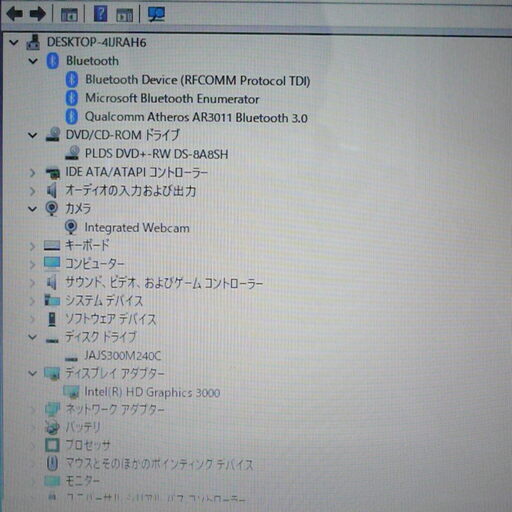This screenshot has width=512, height=512.
Task: Click the show/hide console tree toolbar icon
Action: [69, 15]
